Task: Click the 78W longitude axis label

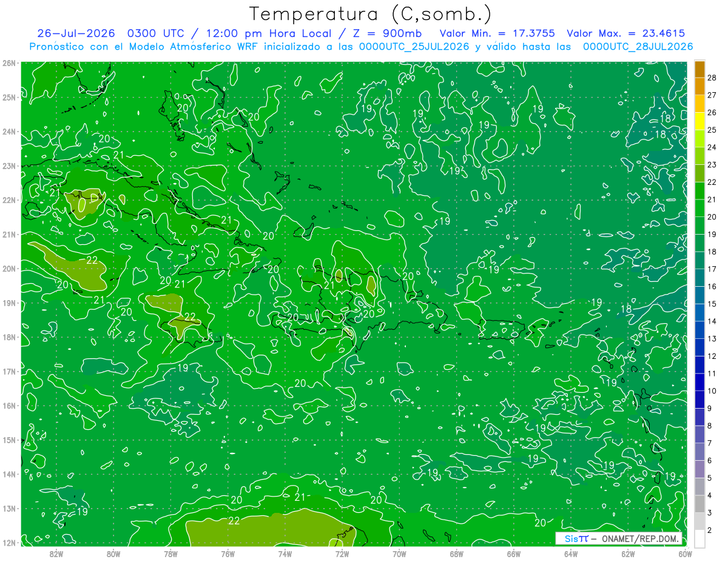Action: pos(170,554)
